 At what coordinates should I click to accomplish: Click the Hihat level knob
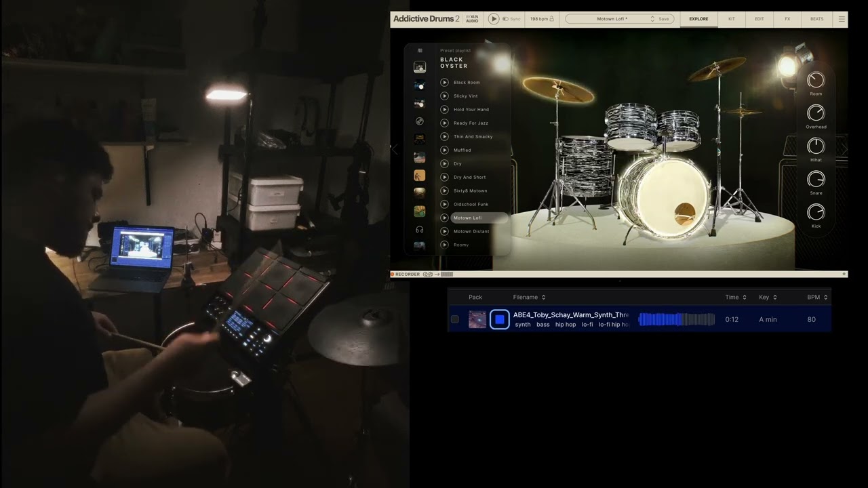coord(816,146)
